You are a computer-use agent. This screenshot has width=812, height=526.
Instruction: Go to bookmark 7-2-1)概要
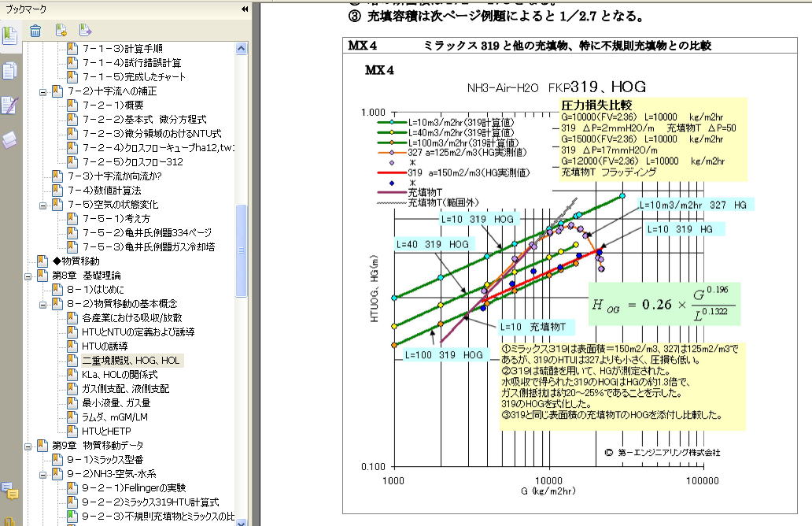113,106
